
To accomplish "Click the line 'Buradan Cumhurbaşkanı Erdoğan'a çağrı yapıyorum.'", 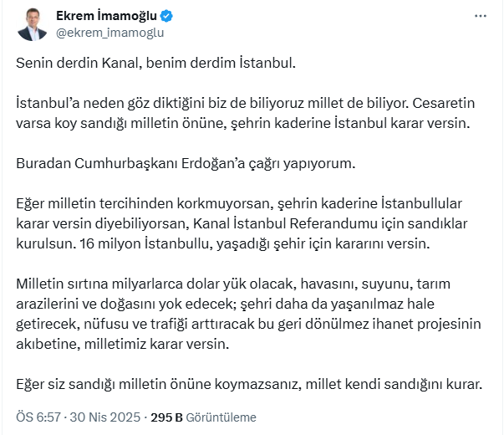I will (x=186, y=163).
